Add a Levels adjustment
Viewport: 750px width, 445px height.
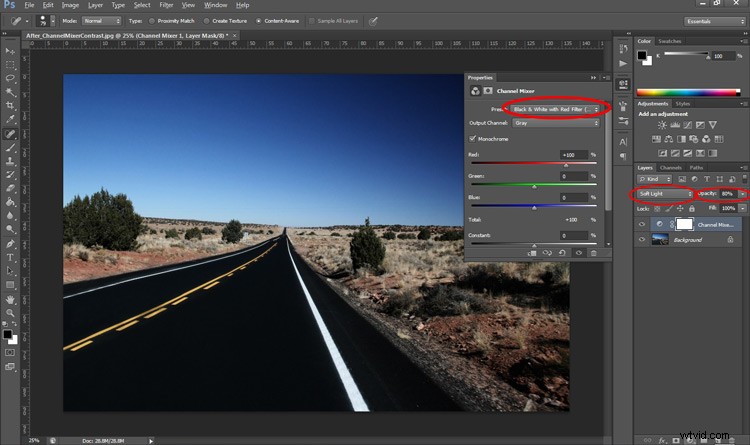point(675,125)
